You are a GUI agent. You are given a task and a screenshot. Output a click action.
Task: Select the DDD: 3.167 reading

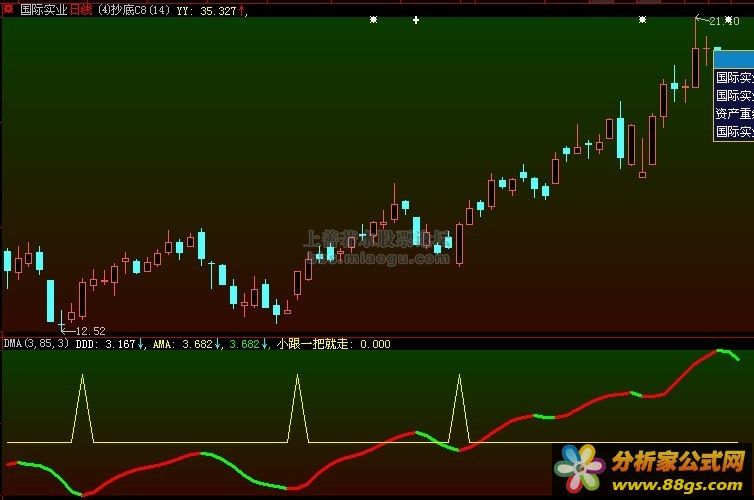[105, 344]
